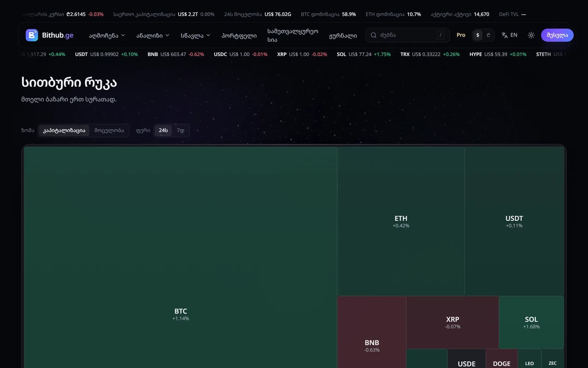Switch language via the EN translate icon
The image size is (588, 368).
click(x=509, y=35)
